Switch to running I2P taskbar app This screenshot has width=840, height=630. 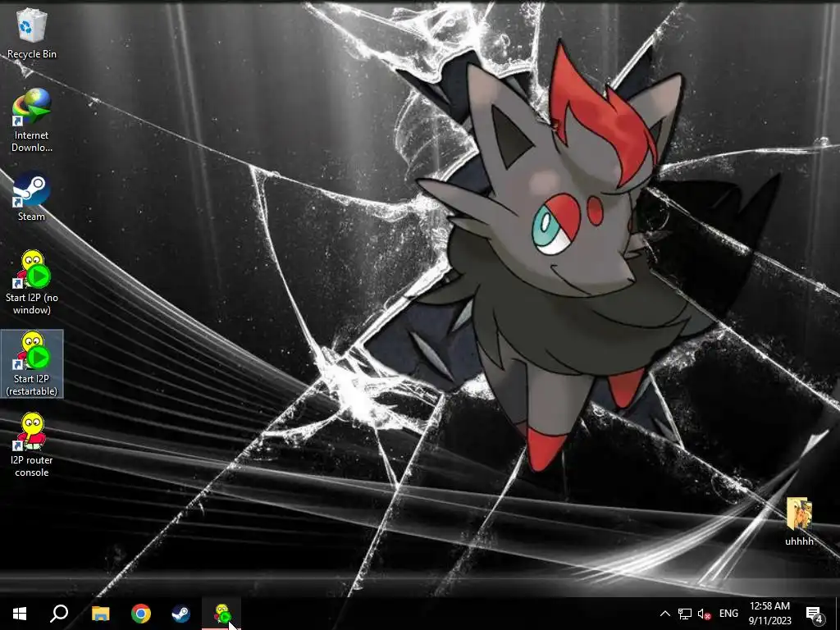click(221, 614)
